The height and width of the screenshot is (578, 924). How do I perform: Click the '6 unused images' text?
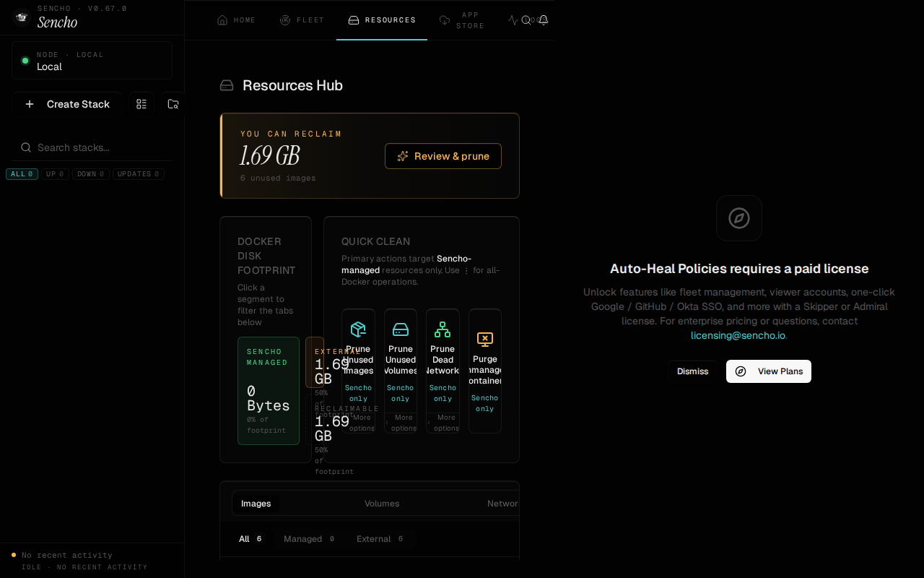coord(278,178)
